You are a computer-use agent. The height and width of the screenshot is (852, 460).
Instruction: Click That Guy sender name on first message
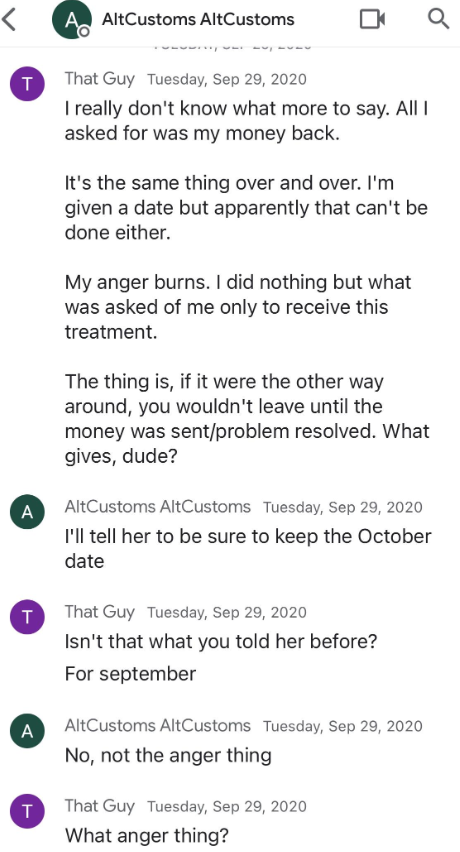[x=99, y=79]
